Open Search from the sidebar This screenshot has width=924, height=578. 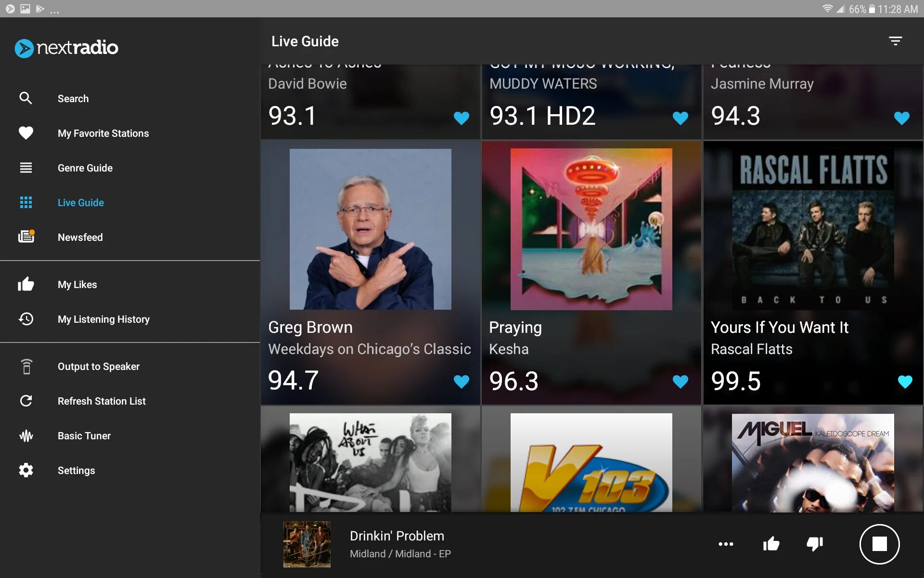click(130, 98)
